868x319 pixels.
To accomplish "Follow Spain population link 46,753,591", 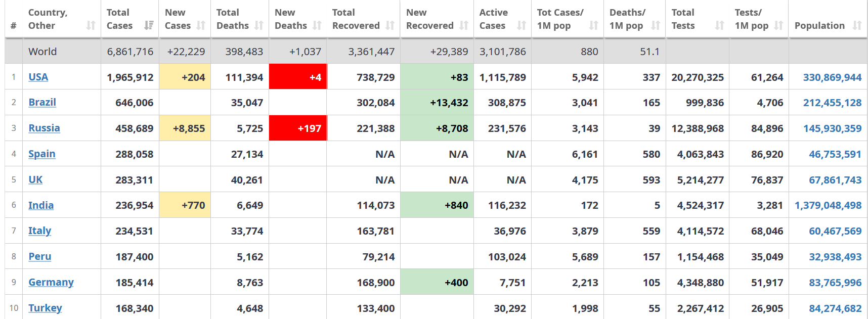I will point(835,154).
